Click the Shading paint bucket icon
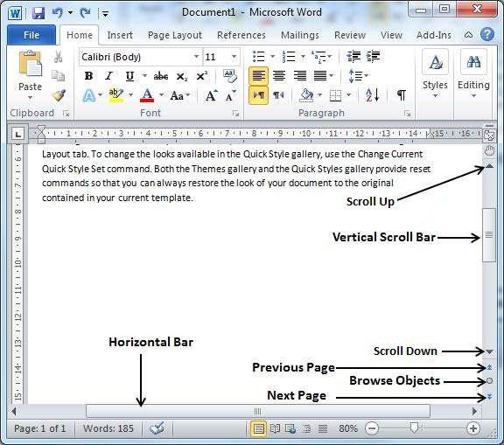The width and height of the screenshot is (504, 445). click(x=306, y=95)
